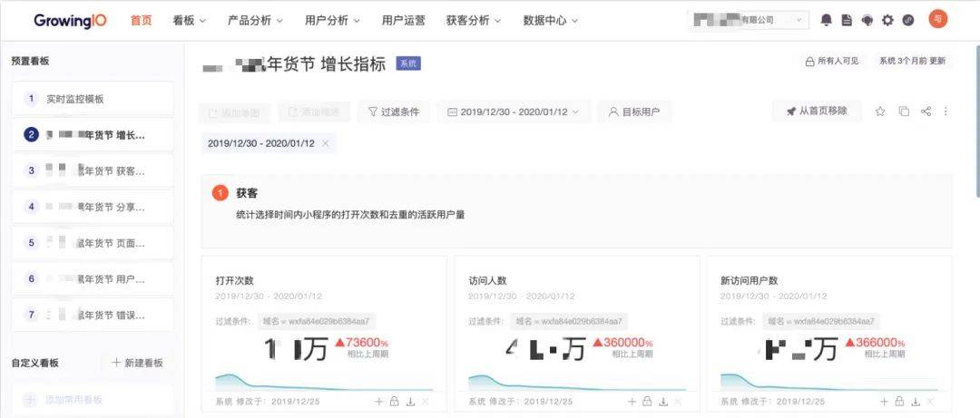Viewport: 980px width, 418px height.
Task: Click the 过滤条件 filter button
Action: pyautogui.click(x=394, y=112)
